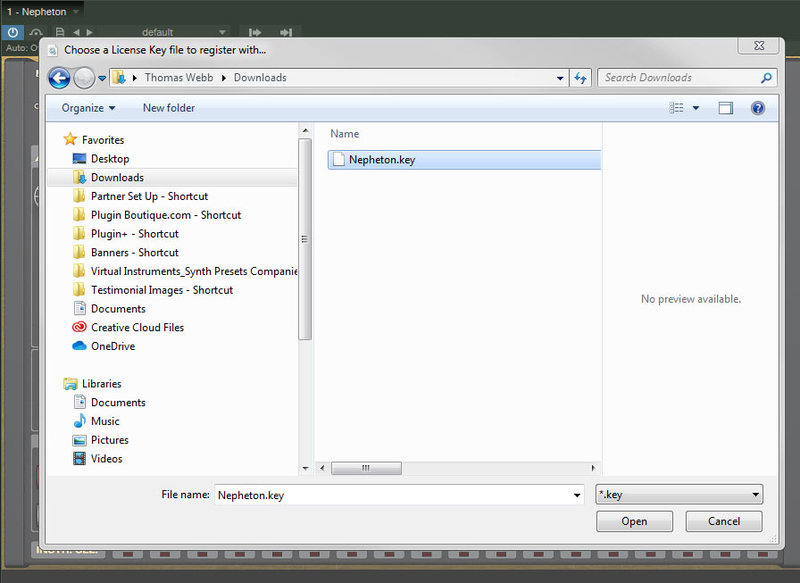800x583 pixels.
Task: Open Creative Cloud Files in sidebar
Action: coord(137,327)
